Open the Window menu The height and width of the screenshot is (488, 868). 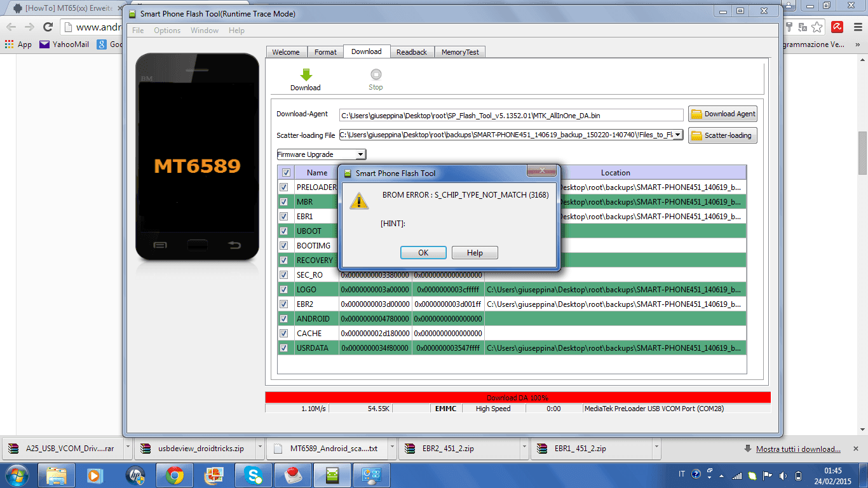point(205,30)
